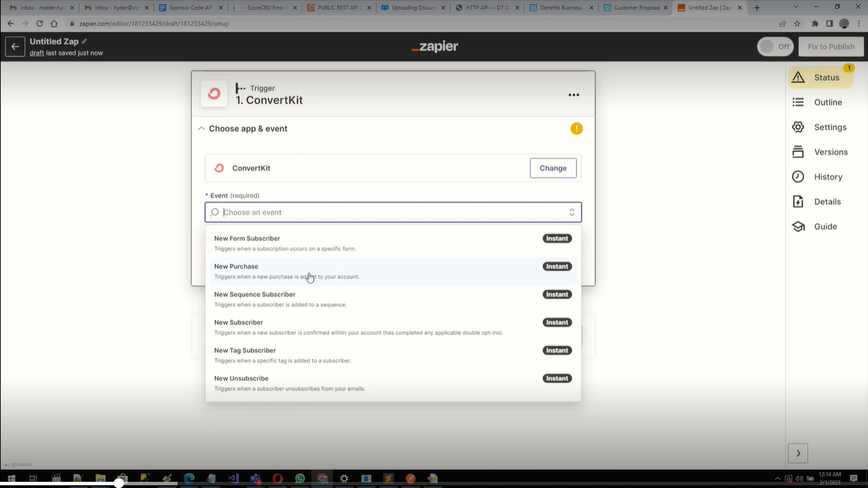Select New Unsubscribe event
The image size is (868, 488).
click(x=393, y=383)
